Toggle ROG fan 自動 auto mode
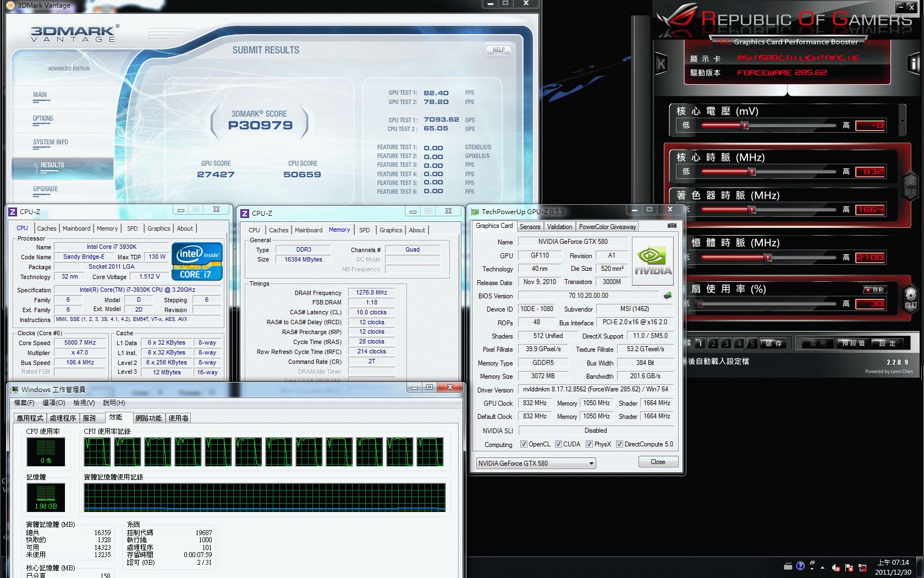The width and height of the screenshot is (924, 578). pyautogui.click(x=874, y=290)
